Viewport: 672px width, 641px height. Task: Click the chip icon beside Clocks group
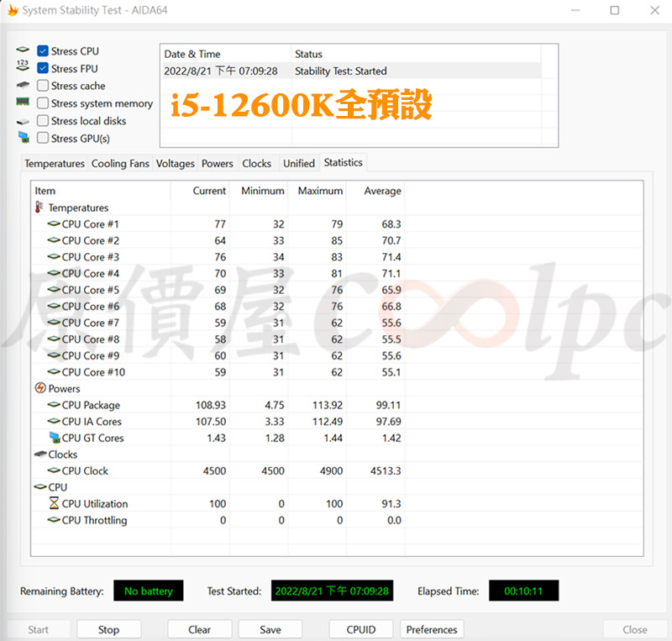[40, 454]
